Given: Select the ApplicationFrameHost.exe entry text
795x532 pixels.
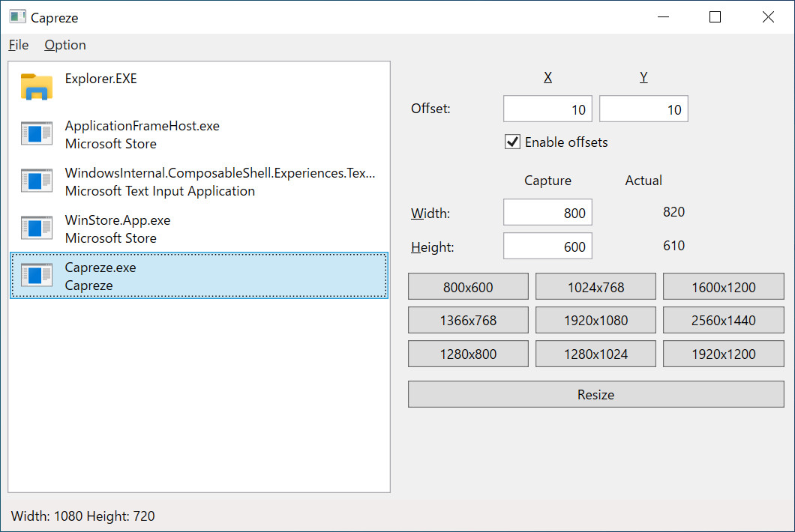Looking at the screenshot, I should [x=142, y=126].
